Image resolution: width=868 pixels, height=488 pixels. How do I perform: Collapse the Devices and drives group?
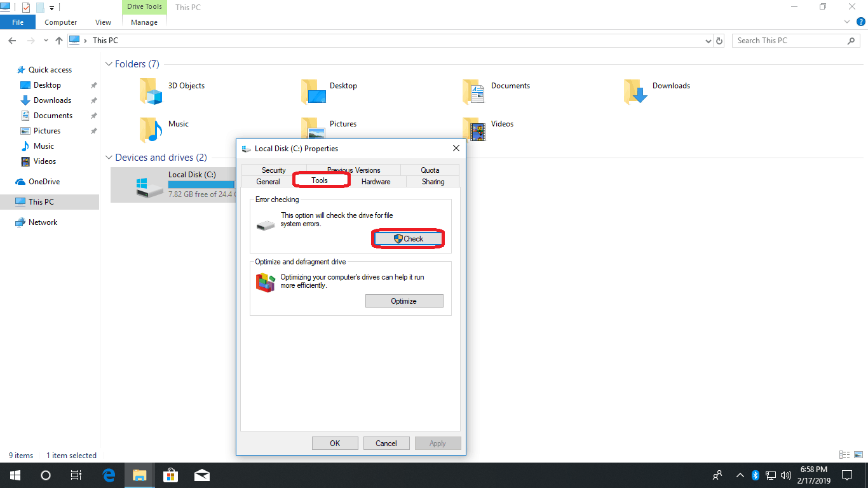click(x=109, y=158)
